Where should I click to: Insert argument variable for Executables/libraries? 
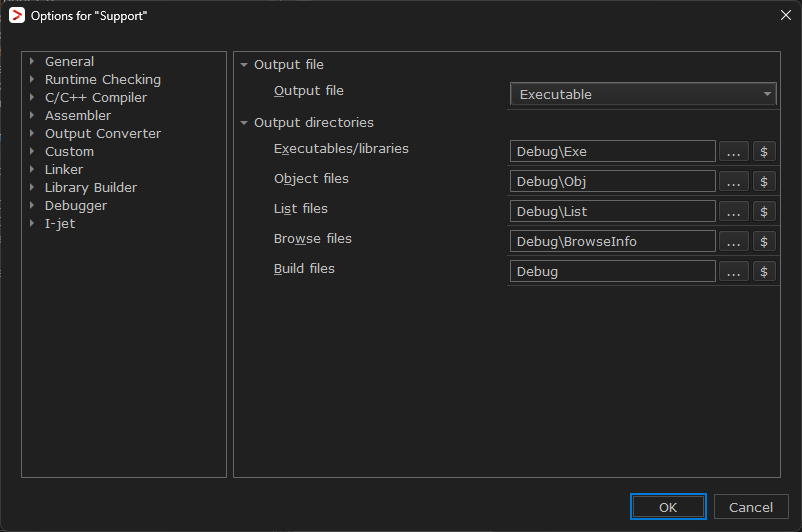coord(764,151)
